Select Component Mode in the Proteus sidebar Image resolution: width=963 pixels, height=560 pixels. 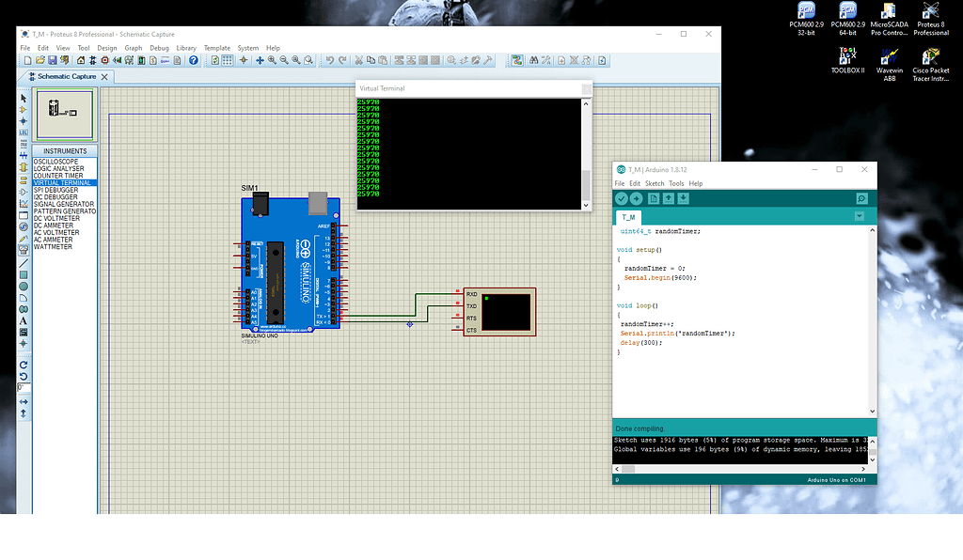(23, 109)
